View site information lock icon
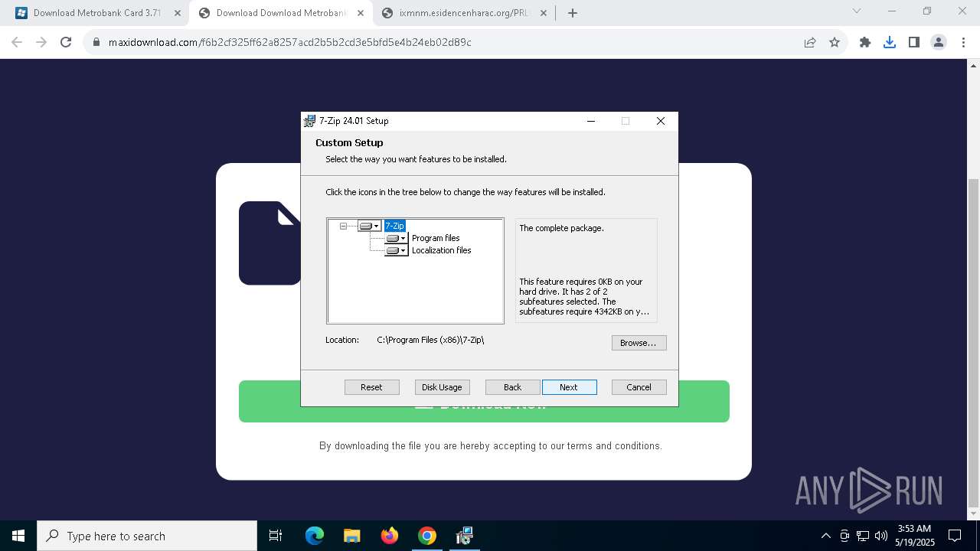 pos(96,43)
